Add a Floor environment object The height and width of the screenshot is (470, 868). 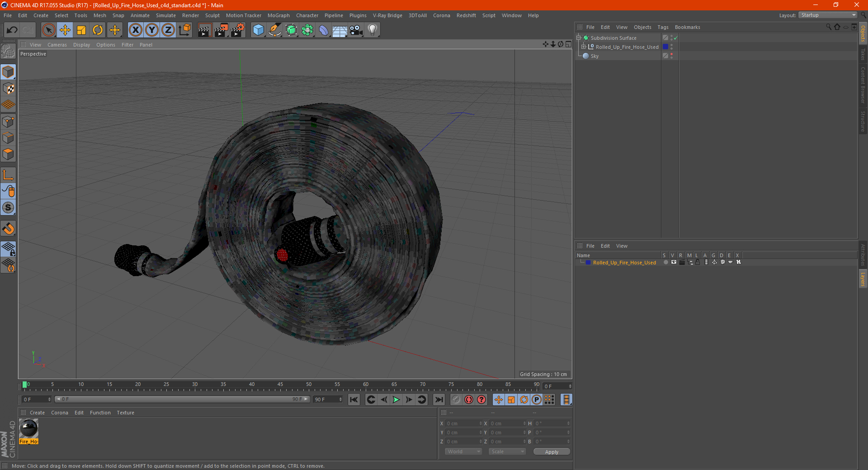pyautogui.click(x=340, y=30)
